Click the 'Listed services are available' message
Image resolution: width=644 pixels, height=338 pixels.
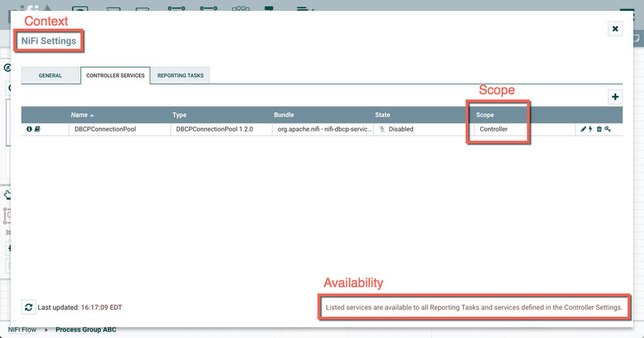474,307
